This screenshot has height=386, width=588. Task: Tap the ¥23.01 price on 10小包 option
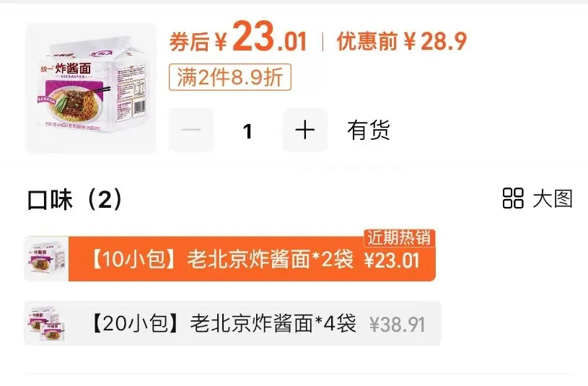point(392,260)
